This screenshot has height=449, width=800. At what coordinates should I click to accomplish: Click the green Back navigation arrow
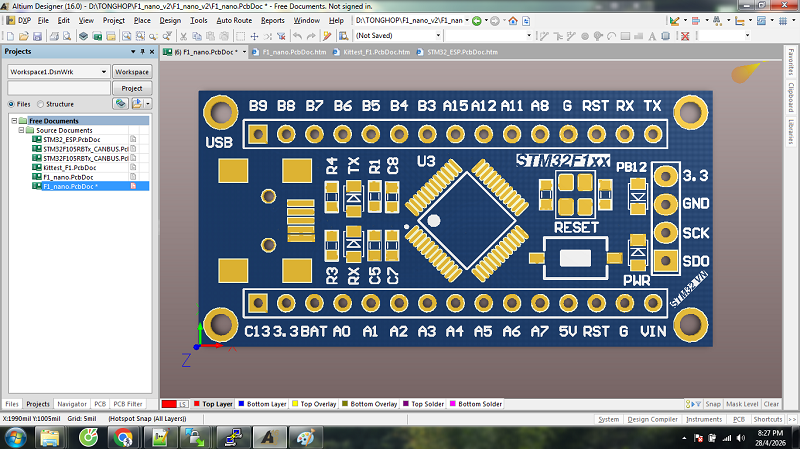coord(477,21)
